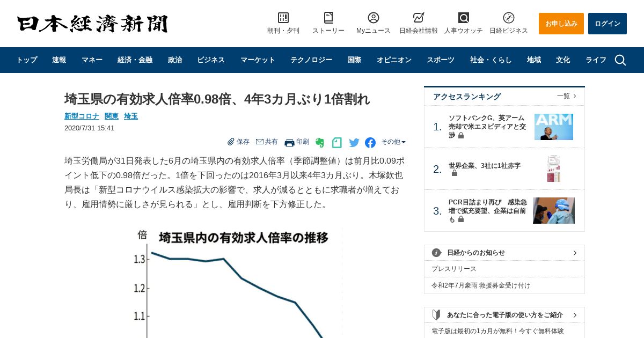Viewport: 644px width, 338px height.
Task: Open the ライフ section
Action: (596, 60)
